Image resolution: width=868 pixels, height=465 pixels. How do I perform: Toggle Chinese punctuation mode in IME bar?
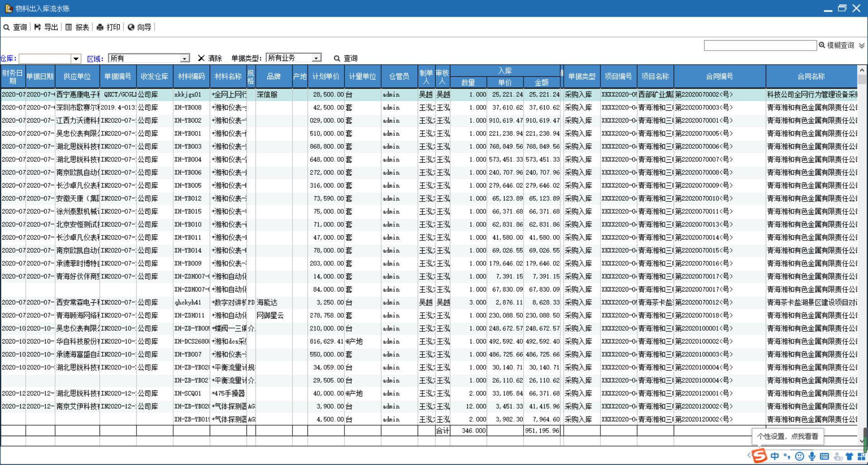[x=787, y=456]
